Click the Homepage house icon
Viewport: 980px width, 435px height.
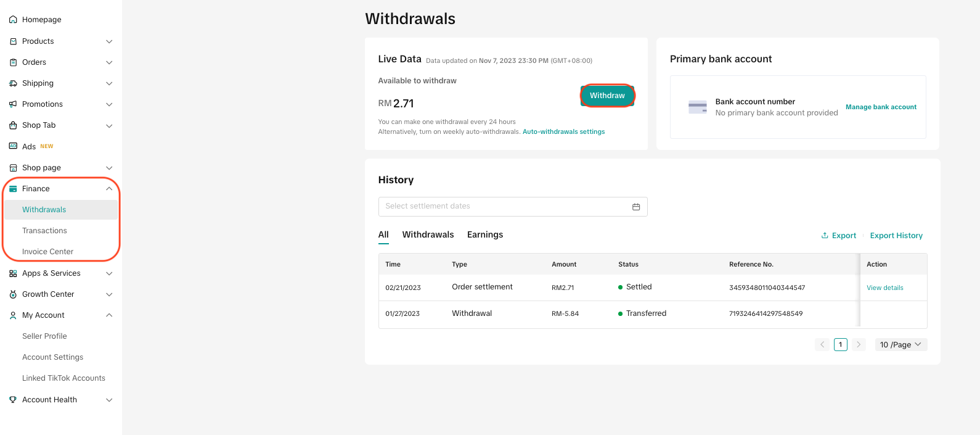tap(13, 20)
